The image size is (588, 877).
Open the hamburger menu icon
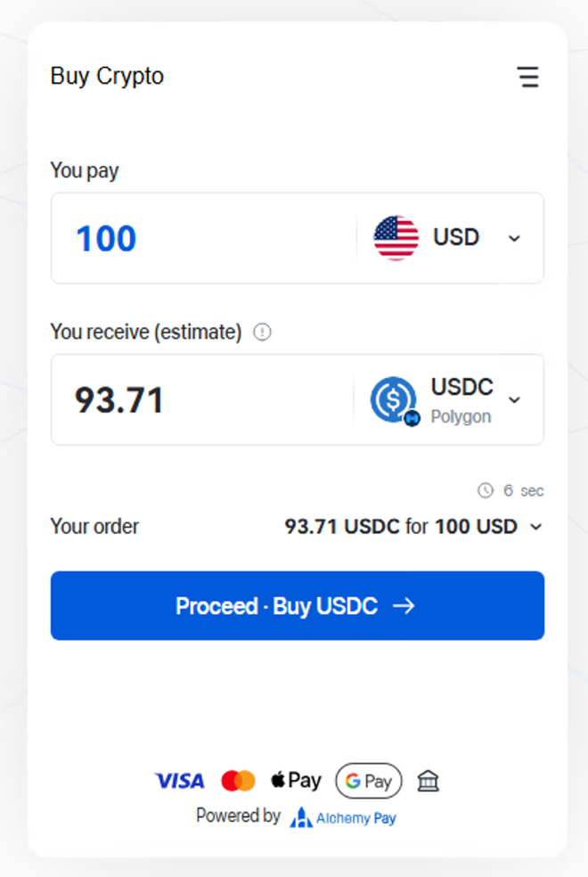pyautogui.click(x=528, y=78)
